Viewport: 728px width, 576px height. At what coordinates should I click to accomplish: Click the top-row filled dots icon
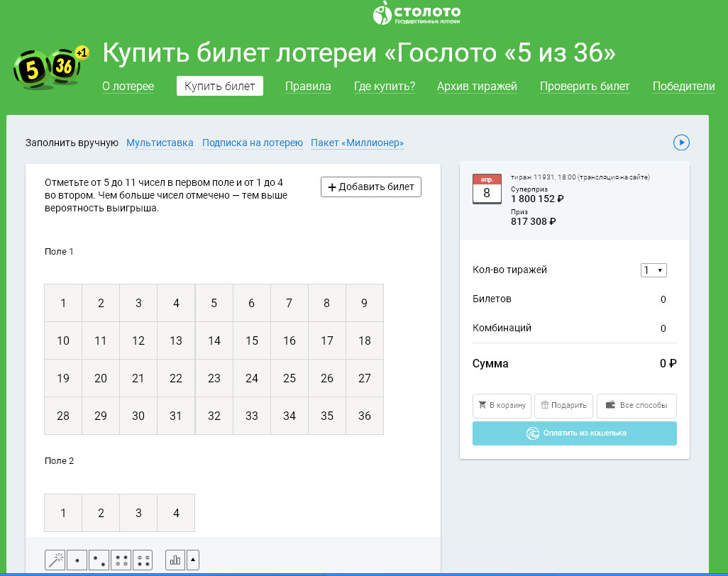coord(121,560)
